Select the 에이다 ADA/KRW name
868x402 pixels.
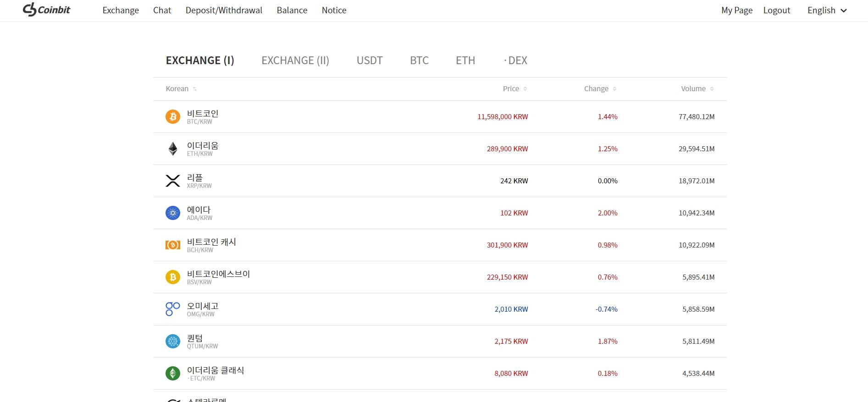[199, 213]
